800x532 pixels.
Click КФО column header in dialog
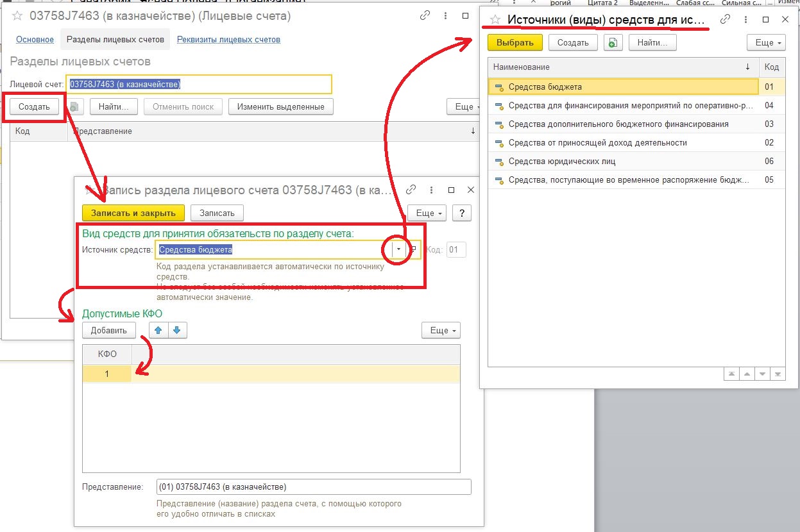click(107, 354)
